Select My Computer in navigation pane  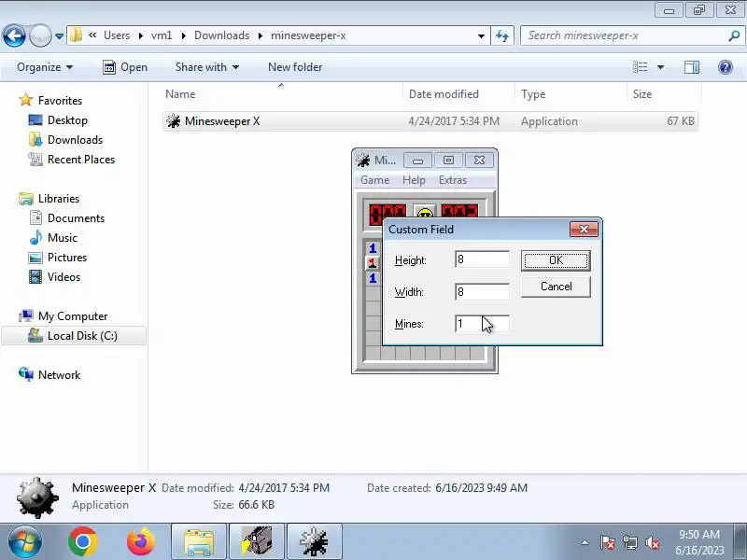pyautogui.click(x=73, y=316)
